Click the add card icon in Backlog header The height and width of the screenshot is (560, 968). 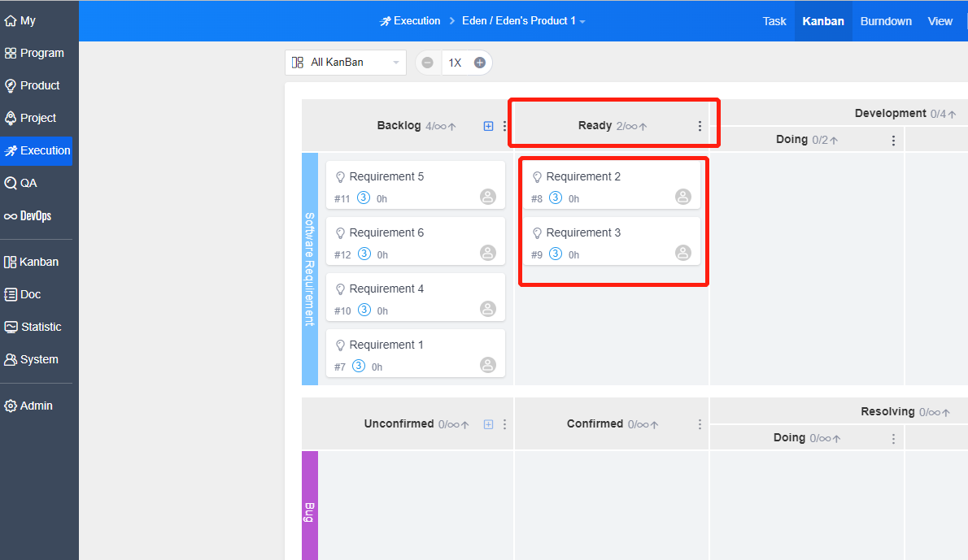pos(488,126)
